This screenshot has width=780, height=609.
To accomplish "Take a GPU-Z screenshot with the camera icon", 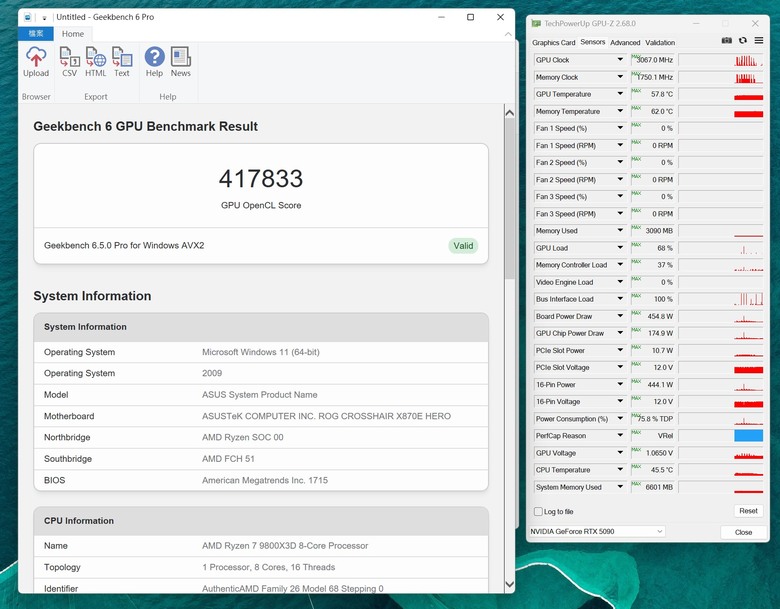I will [727, 40].
